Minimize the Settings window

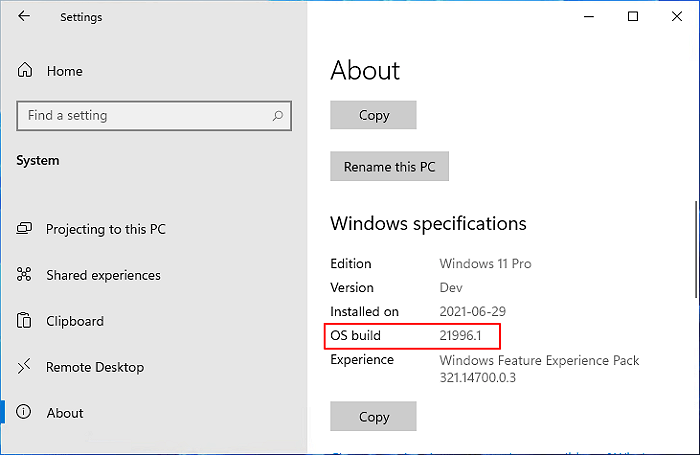tap(587, 17)
